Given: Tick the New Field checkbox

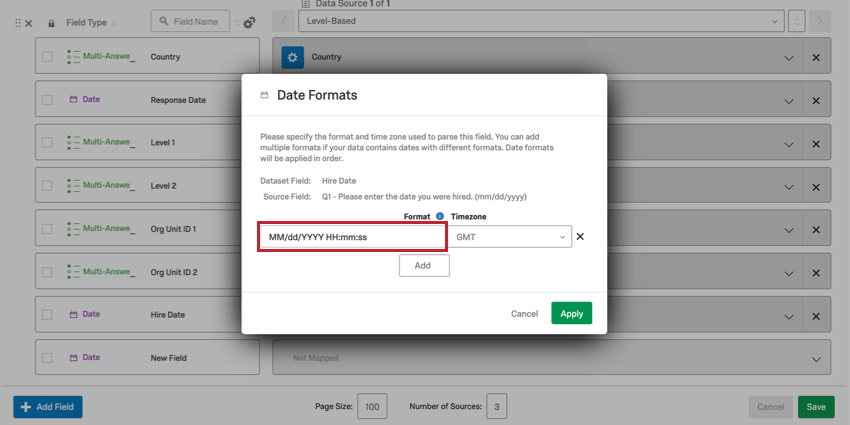Looking at the screenshot, I should (x=47, y=358).
